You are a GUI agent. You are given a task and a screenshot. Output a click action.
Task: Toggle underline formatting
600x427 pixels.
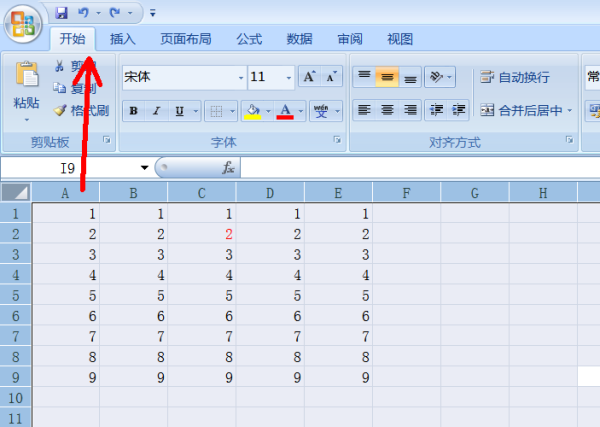tap(179, 111)
